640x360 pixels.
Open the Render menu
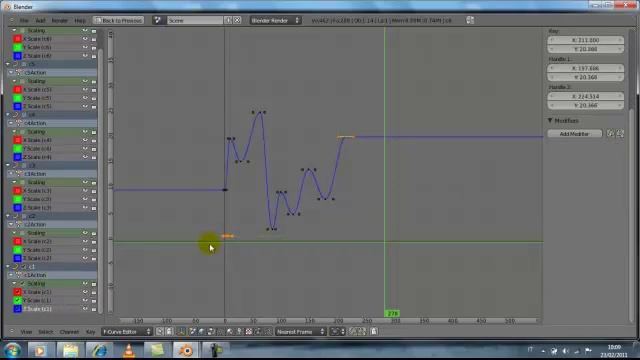point(60,20)
